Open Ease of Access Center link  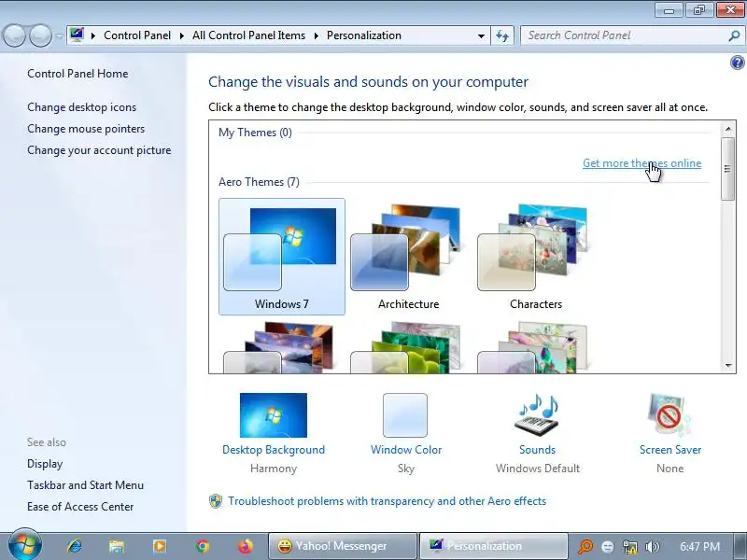pos(80,506)
